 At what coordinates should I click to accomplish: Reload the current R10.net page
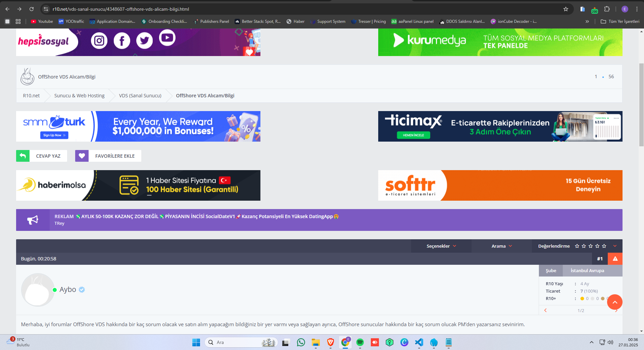pos(32,9)
